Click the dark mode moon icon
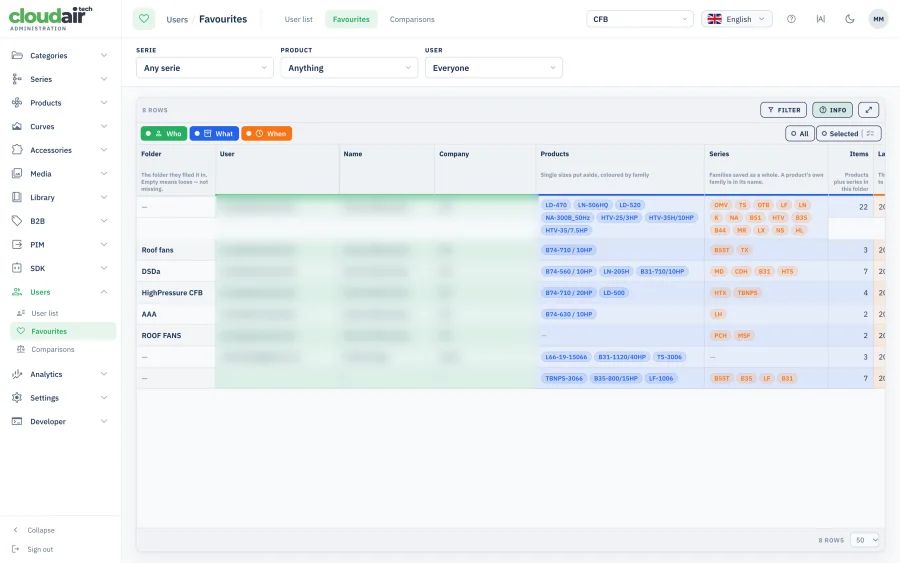 click(x=849, y=19)
